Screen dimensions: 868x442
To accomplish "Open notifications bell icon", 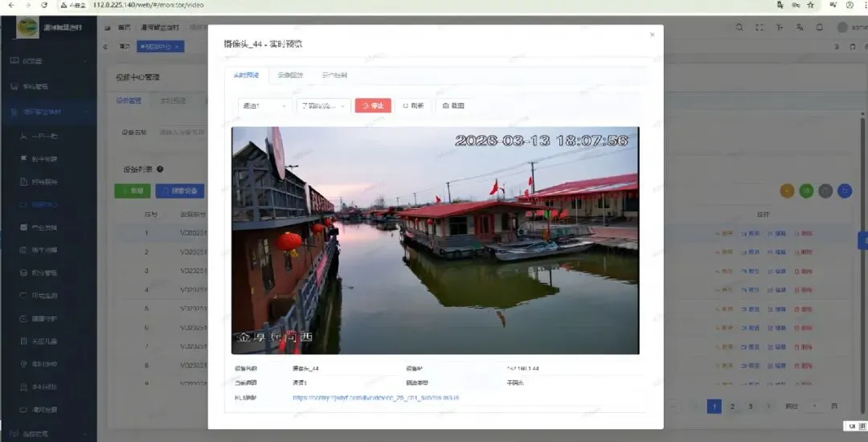I will [x=820, y=27].
